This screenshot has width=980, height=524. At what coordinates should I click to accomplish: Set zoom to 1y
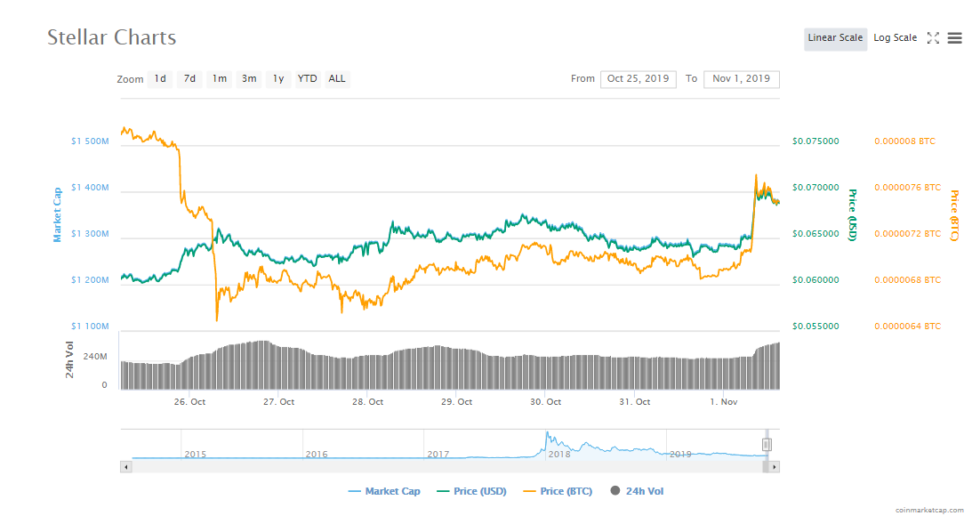coord(278,79)
